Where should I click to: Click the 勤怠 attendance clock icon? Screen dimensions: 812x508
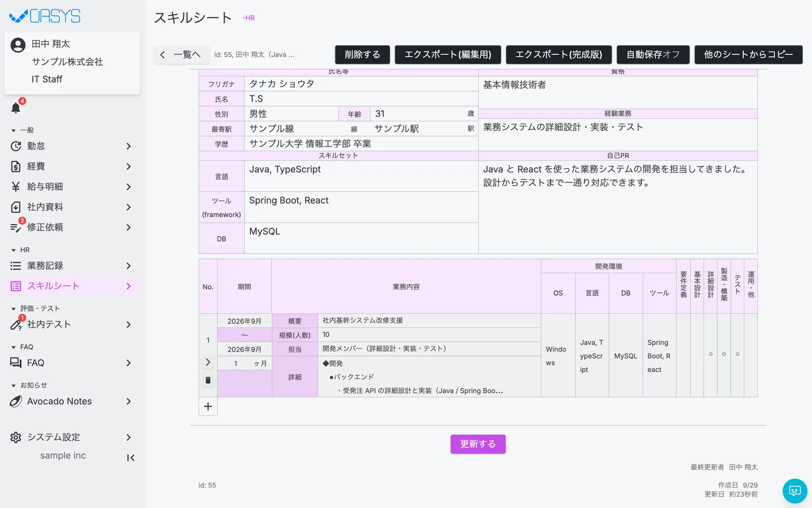click(16, 146)
